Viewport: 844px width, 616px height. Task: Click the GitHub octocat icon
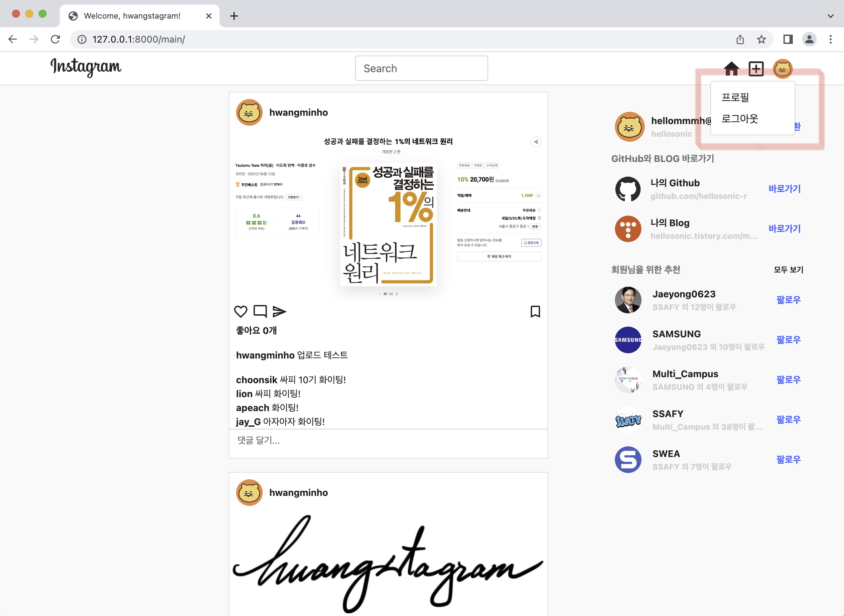(x=628, y=189)
